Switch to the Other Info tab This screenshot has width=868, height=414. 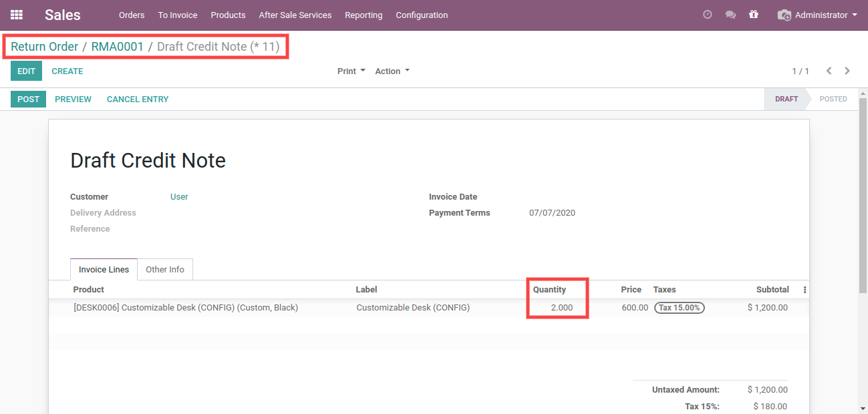(165, 270)
